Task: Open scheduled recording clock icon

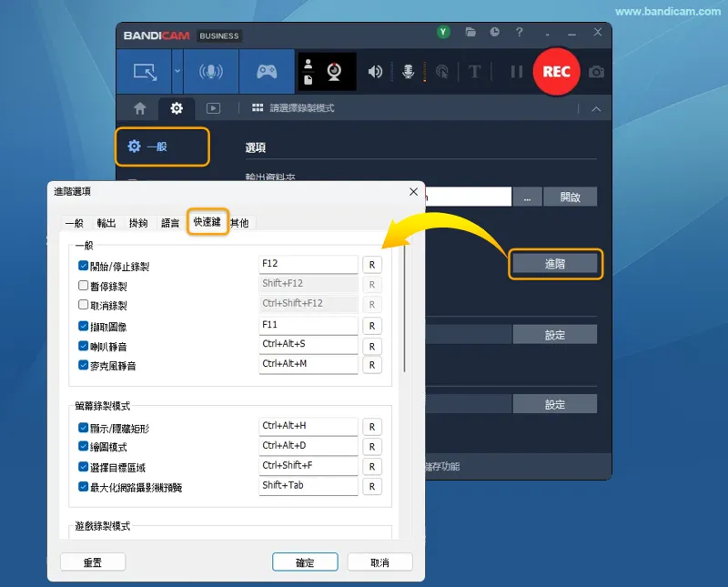Action: click(x=494, y=32)
